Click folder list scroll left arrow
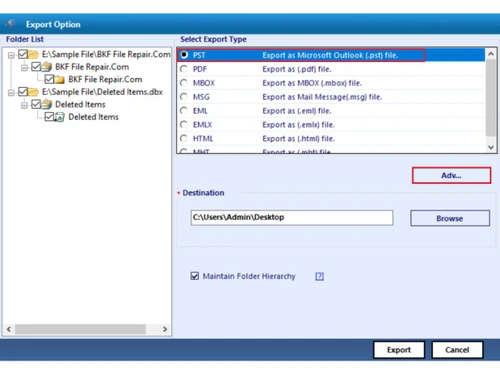500x375 pixels. [x=9, y=329]
